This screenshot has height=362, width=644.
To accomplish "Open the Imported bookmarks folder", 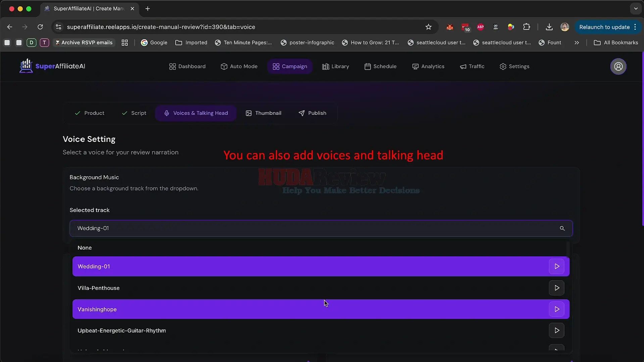I will click(191, 43).
